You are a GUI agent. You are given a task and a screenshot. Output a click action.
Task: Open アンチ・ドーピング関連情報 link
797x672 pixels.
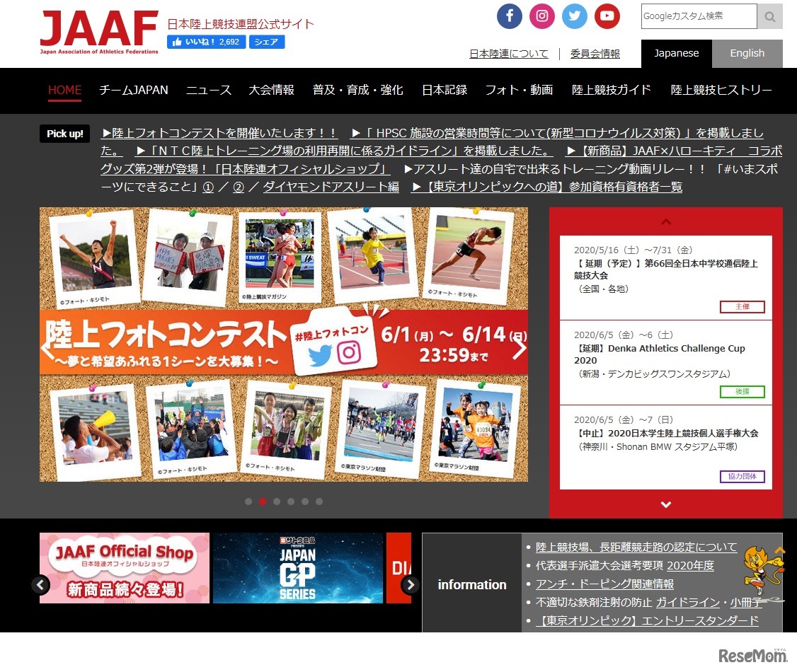click(605, 584)
